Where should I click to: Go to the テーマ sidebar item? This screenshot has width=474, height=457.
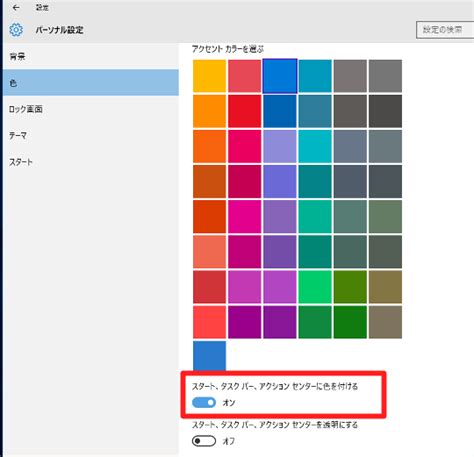pos(91,135)
